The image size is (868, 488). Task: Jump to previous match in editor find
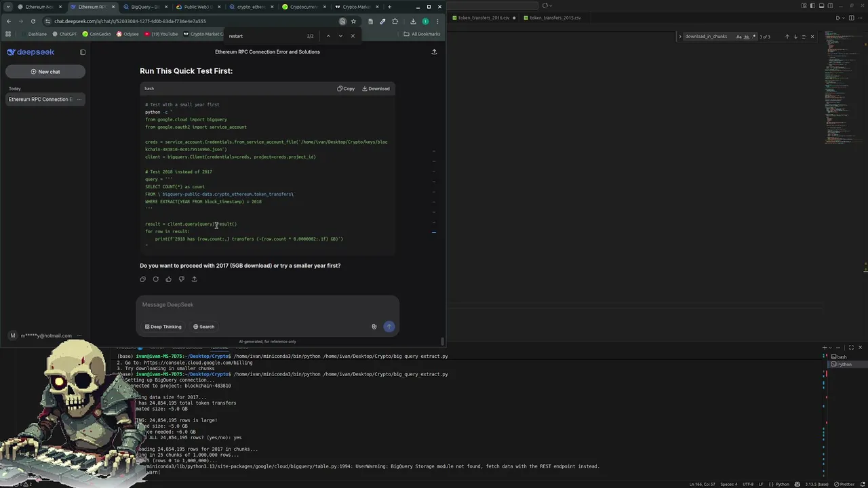(787, 37)
